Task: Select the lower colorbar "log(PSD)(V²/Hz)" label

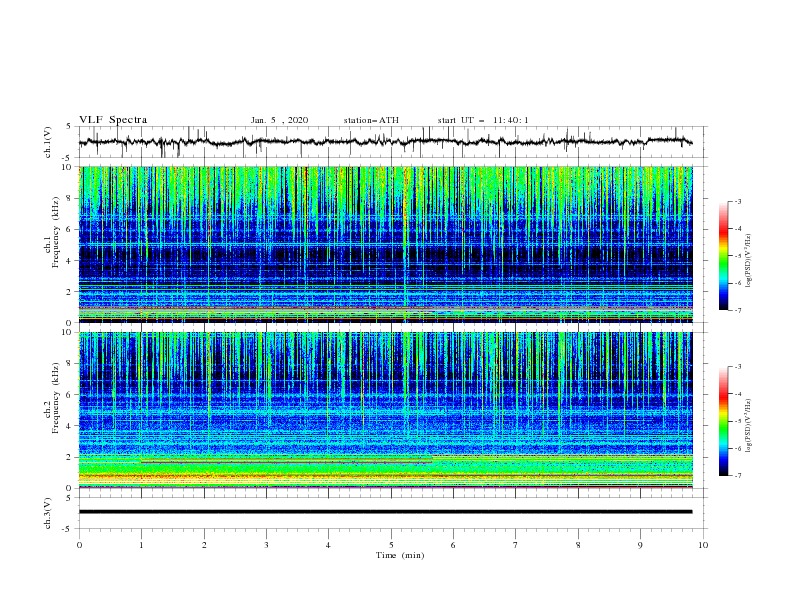Action: (x=748, y=426)
